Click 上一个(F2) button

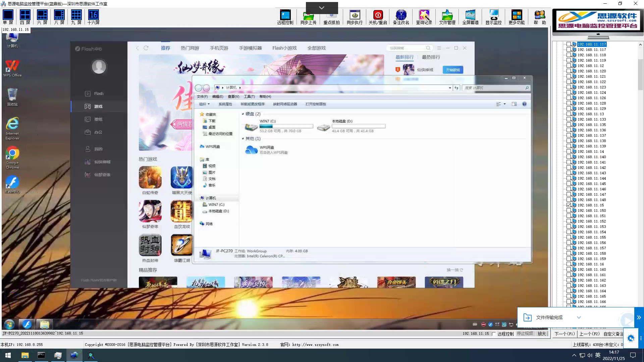(x=589, y=334)
